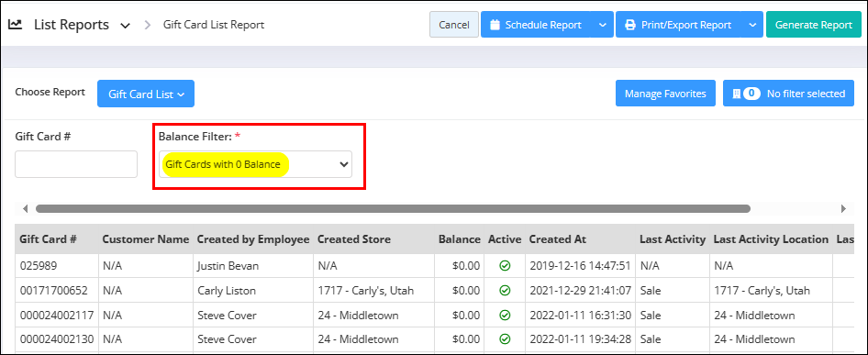Click the Cancel button
868x355 pixels.
tap(454, 25)
